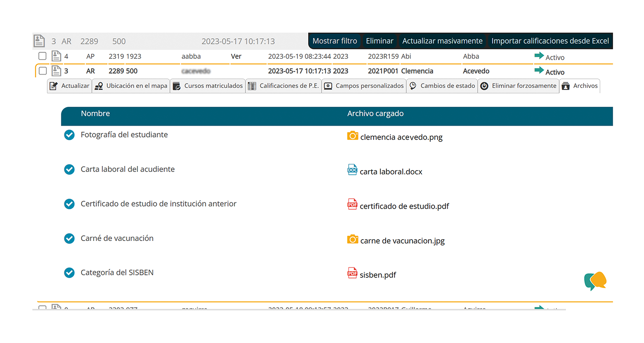The width and height of the screenshot is (644, 343).
Task: Click the camera icon beside carne de vacunacion.jpg
Action: click(x=352, y=239)
